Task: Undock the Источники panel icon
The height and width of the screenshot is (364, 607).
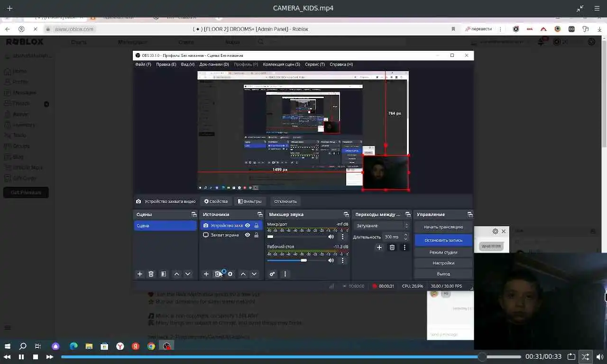Action: click(259, 215)
